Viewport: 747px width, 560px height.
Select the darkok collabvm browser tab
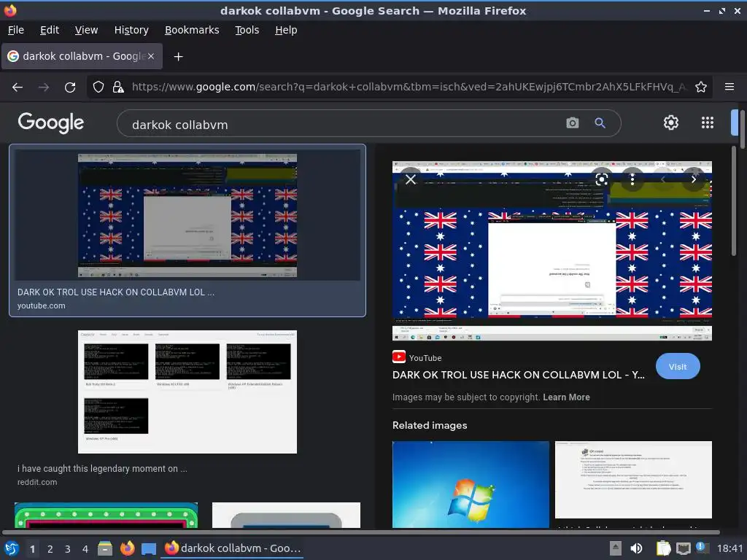point(82,56)
